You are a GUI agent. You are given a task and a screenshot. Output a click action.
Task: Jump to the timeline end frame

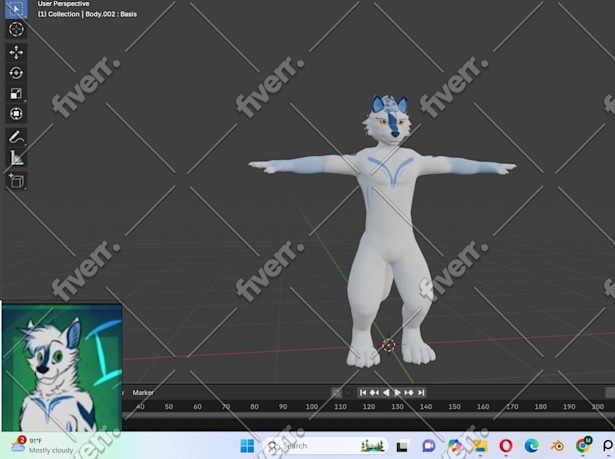pos(420,393)
